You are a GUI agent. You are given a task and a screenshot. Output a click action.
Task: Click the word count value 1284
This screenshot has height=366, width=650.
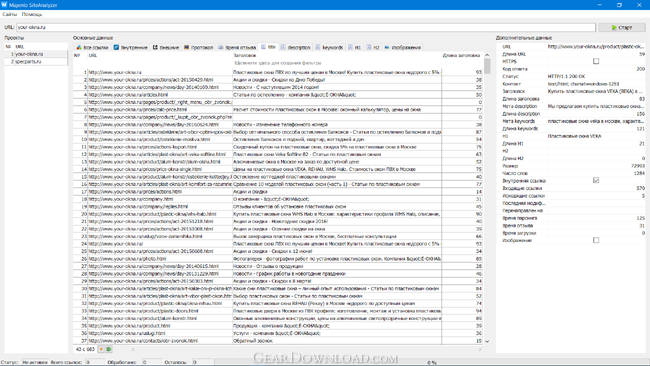[x=639, y=173]
